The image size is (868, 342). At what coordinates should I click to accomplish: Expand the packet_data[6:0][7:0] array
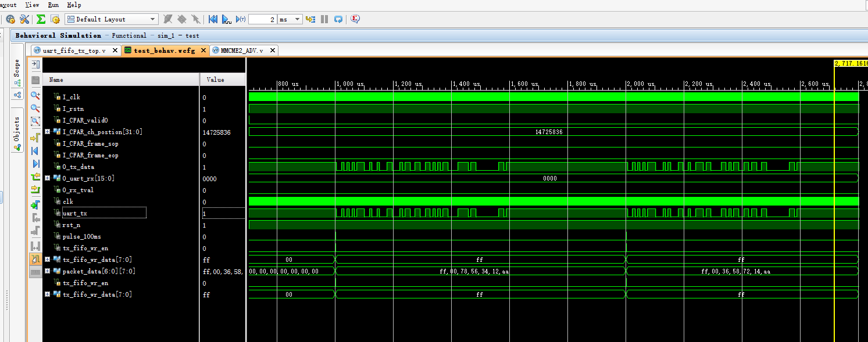point(48,271)
